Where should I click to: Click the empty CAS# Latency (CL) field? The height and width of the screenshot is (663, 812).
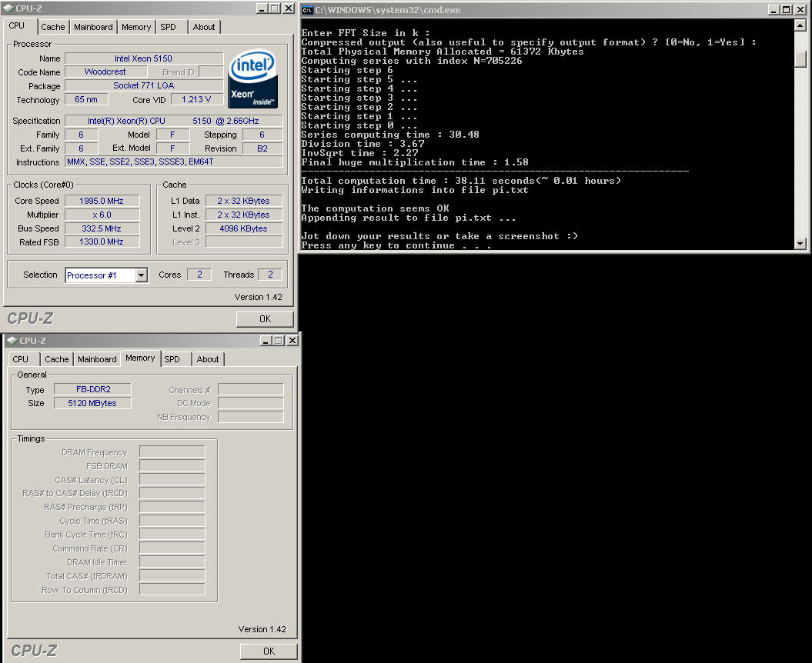coord(172,480)
